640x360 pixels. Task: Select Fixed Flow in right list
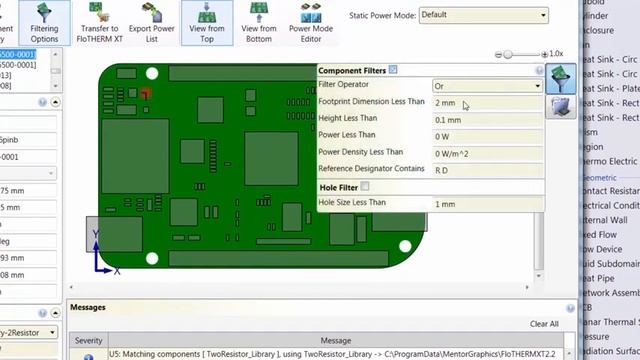pos(600,234)
